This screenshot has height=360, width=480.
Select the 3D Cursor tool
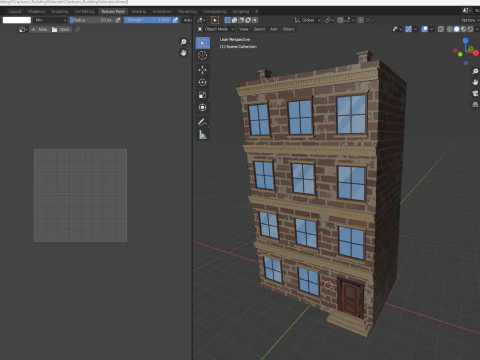tap(202, 55)
